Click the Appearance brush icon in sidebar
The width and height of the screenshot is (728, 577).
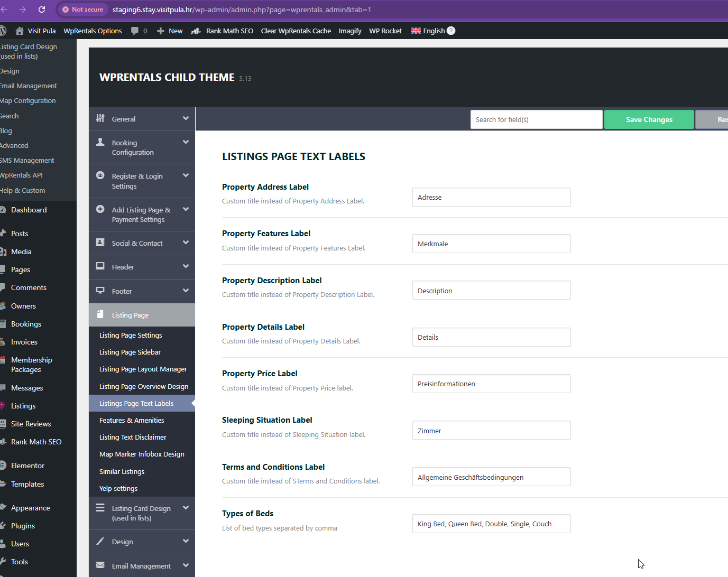pyautogui.click(x=3, y=507)
